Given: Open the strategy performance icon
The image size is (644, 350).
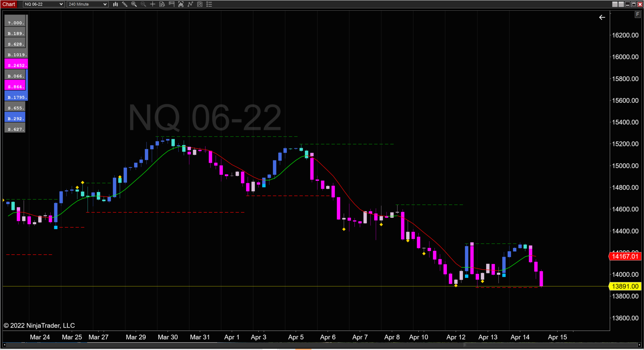Looking at the screenshot, I should [200, 4].
